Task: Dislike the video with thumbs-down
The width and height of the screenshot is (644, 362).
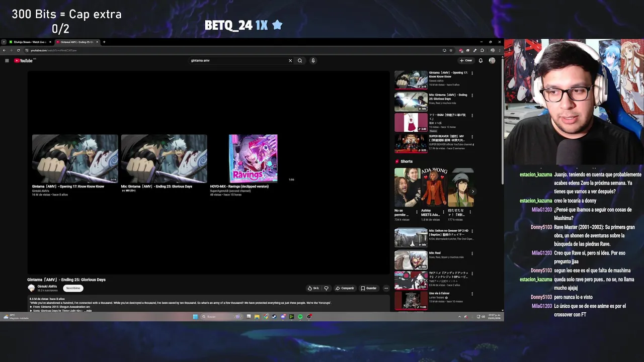Action: 326,288
